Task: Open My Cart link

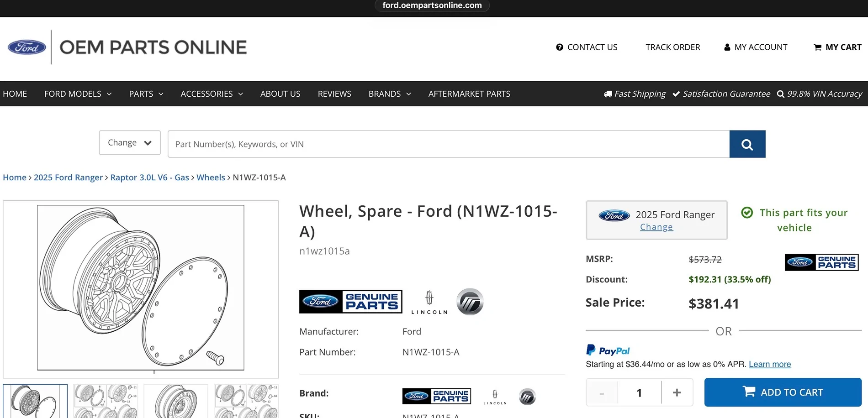Action: (838, 47)
